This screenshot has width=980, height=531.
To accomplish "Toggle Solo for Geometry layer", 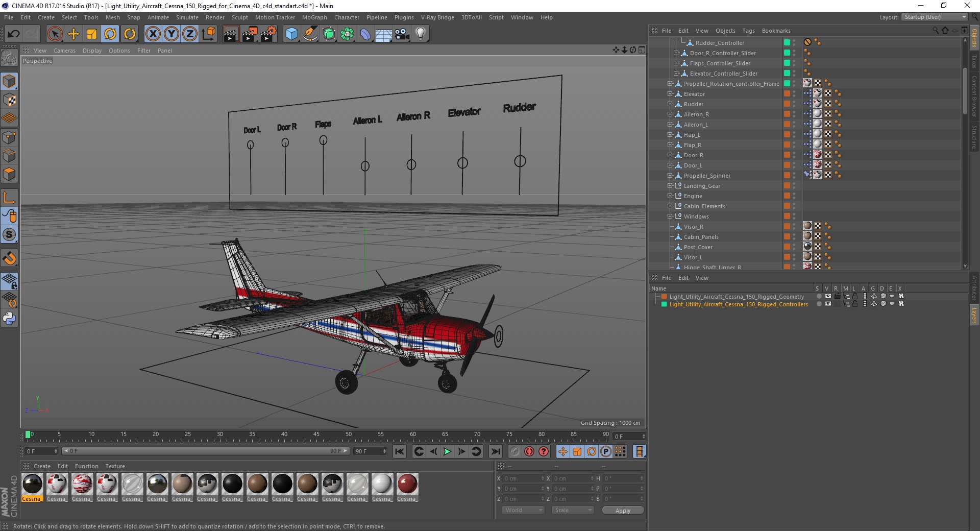I will 819,296.
